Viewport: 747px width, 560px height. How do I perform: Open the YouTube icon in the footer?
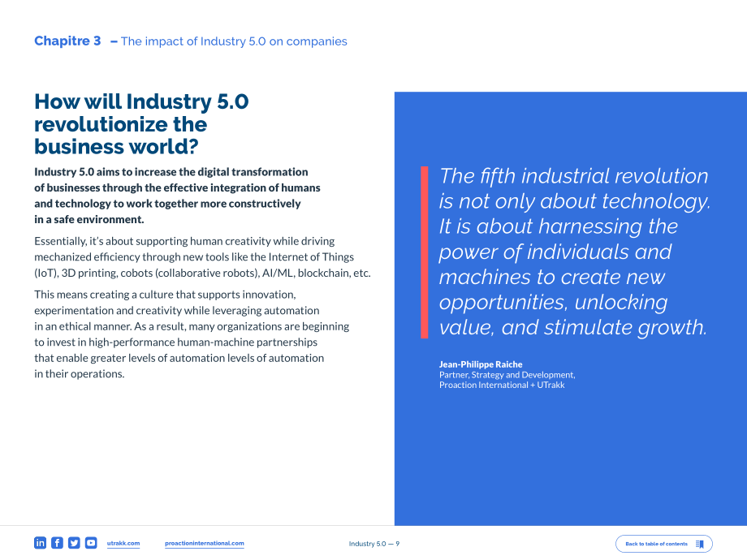[91, 543]
